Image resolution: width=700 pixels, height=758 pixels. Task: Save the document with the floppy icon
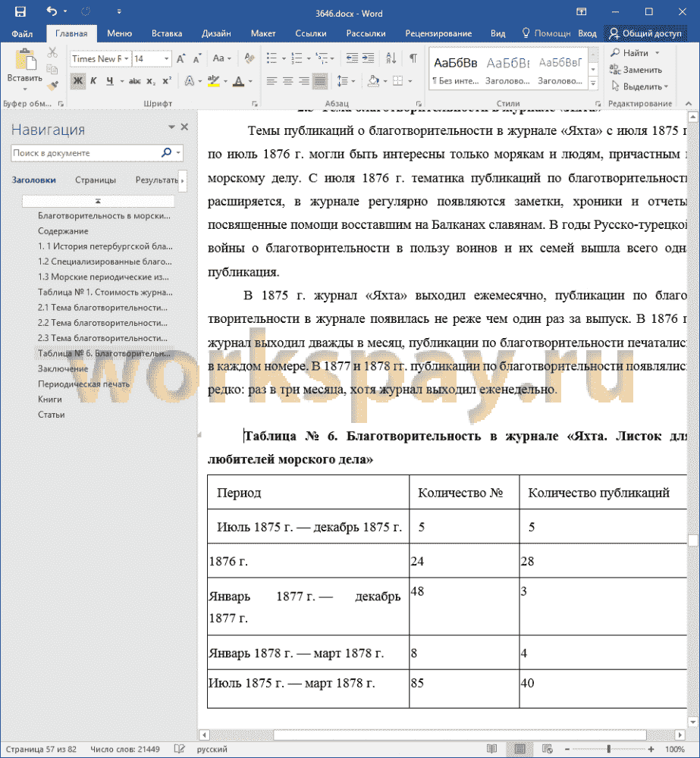(x=20, y=11)
